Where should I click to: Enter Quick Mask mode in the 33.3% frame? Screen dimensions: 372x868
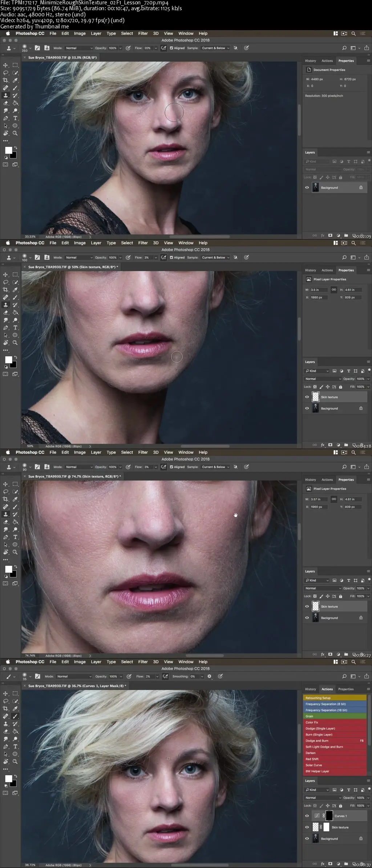pos(5,164)
